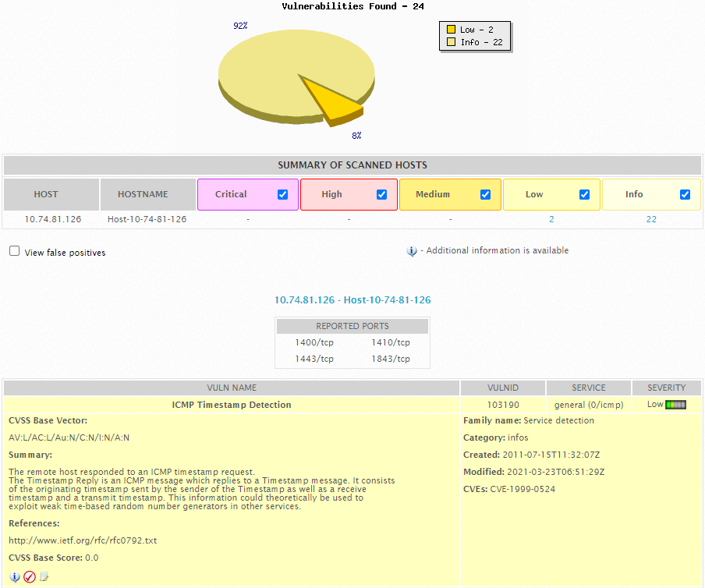Viewport: 705px width, 588px height.
Task: Enable View false positives checkbox
Action: click(14, 251)
